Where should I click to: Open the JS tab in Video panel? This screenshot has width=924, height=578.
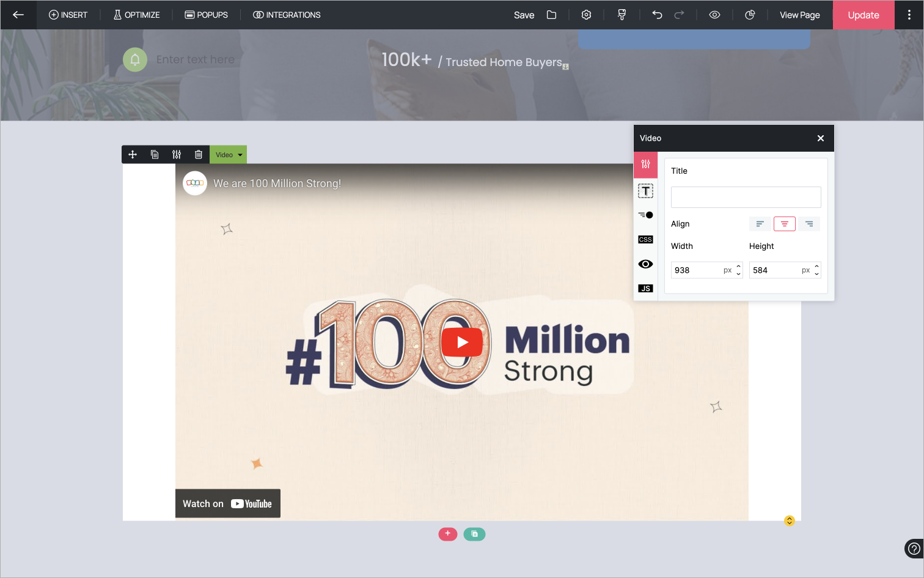click(646, 289)
